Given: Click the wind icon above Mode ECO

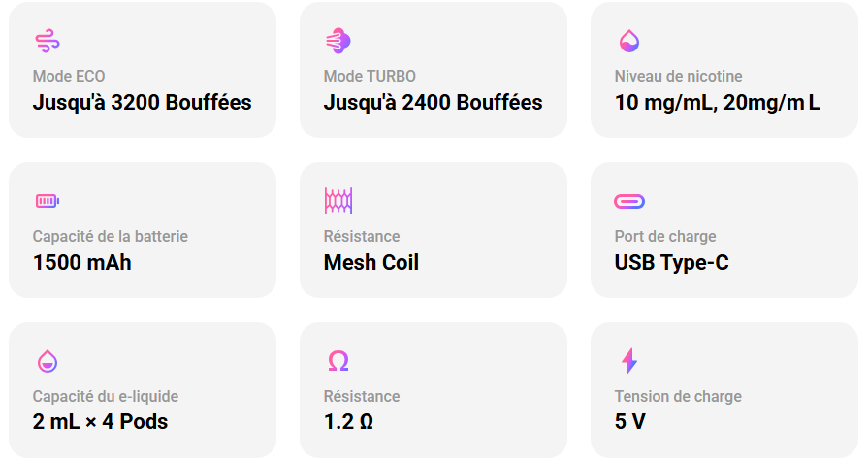Looking at the screenshot, I should click(47, 41).
